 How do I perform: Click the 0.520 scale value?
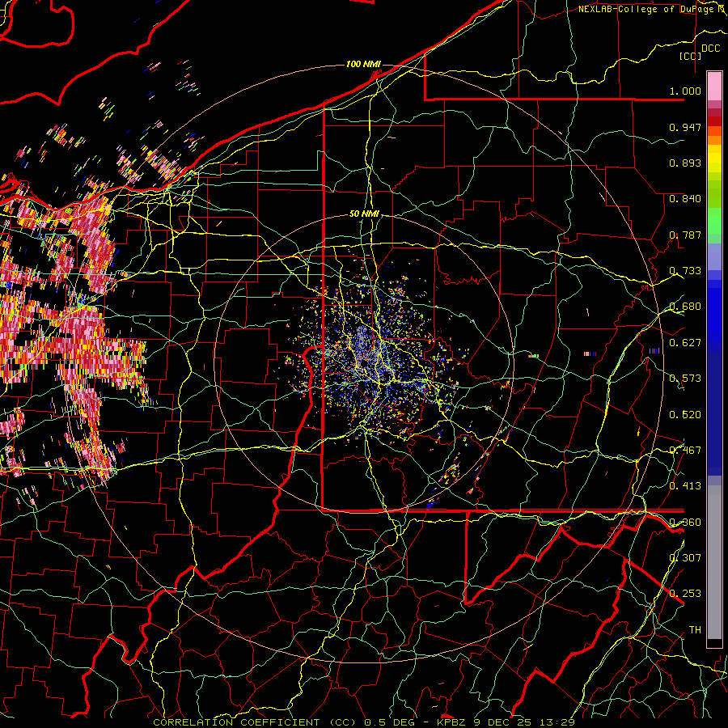pos(685,414)
